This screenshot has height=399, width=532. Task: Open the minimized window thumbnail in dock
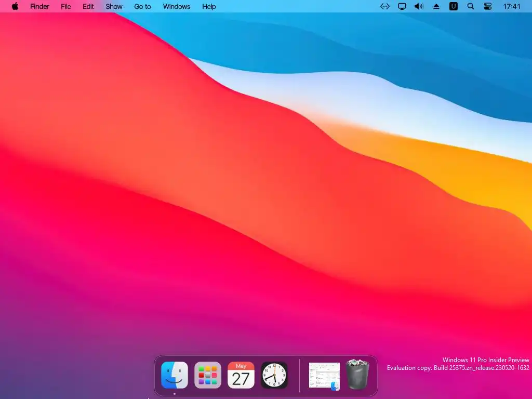324,376
